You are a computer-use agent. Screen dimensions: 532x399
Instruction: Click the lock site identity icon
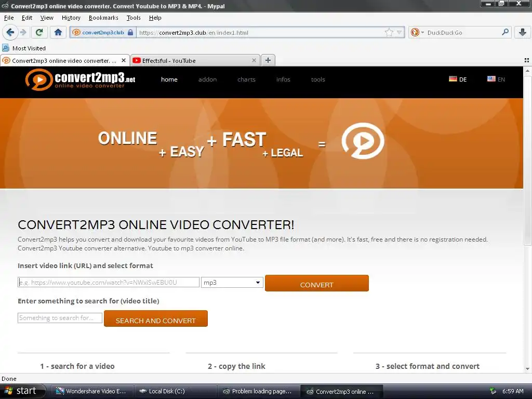[x=130, y=32]
